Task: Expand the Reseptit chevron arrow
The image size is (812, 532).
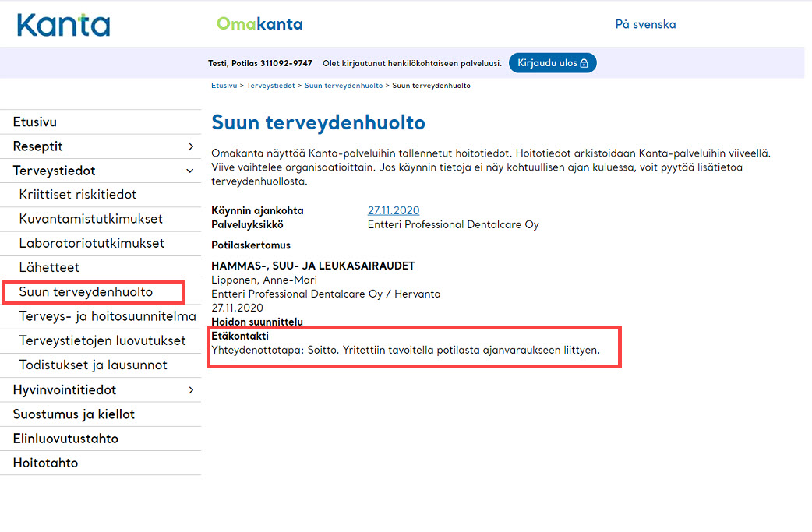Action: (191, 146)
